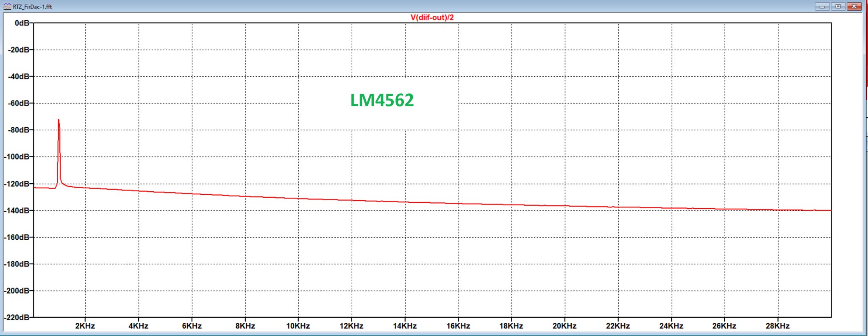The width and height of the screenshot is (868, 336).
Task: Click the -160dB vertical axis label
Action: click(17, 237)
